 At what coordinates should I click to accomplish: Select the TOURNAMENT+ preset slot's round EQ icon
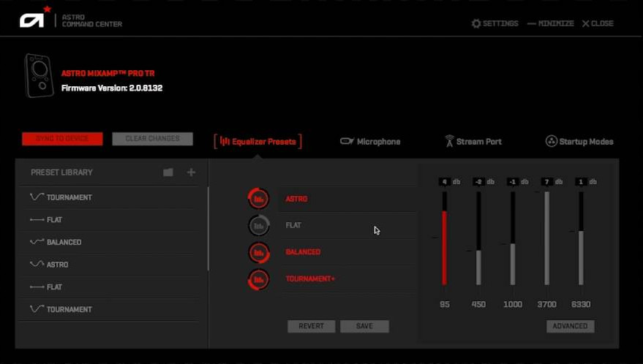(x=259, y=279)
